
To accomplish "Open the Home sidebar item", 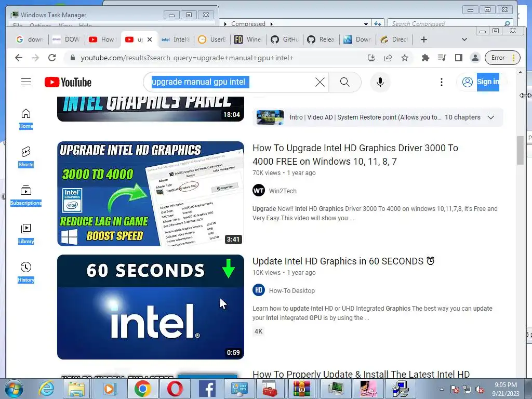I will (26, 119).
